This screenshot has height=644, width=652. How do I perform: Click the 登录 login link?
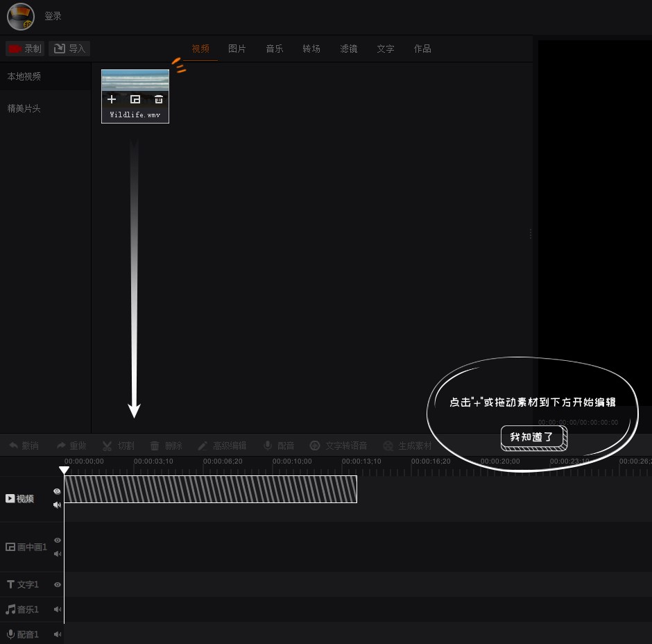pos(53,16)
